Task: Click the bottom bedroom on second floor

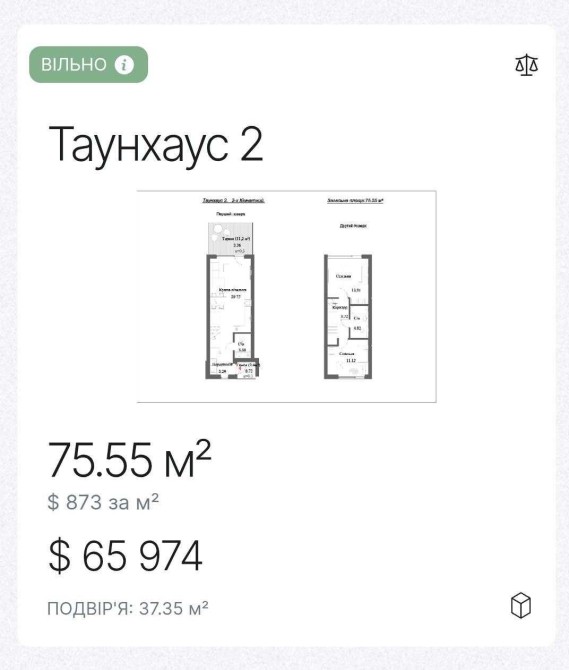Action: pos(348,359)
